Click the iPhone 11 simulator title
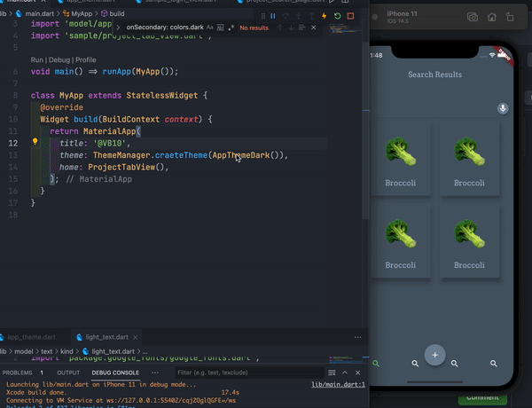The image size is (532, 408). (x=402, y=14)
